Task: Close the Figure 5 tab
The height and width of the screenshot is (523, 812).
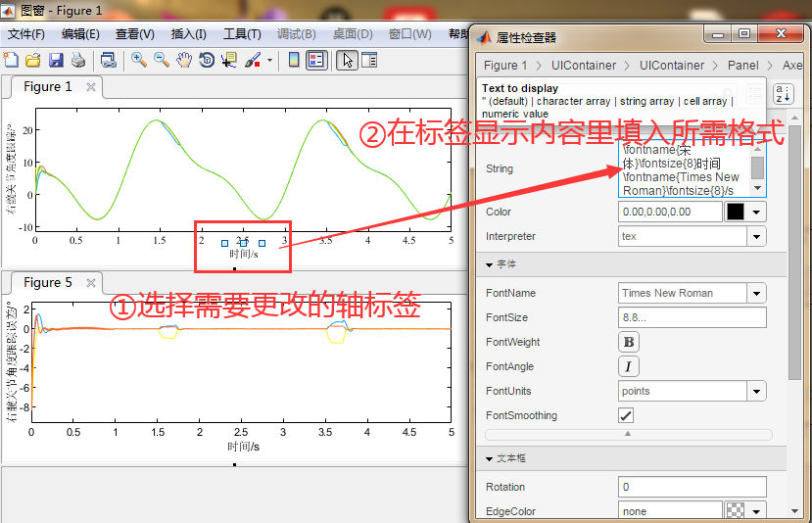Action: click(x=91, y=283)
